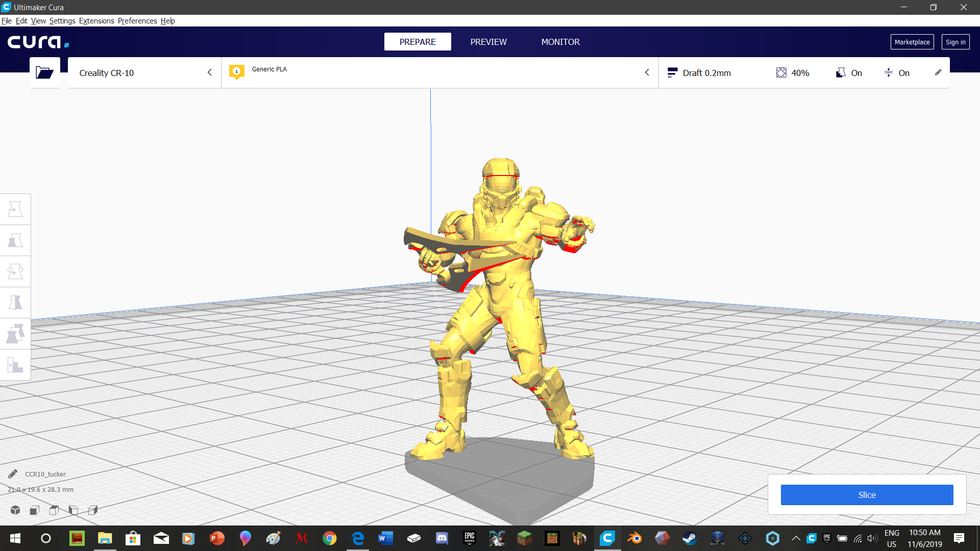980x551 pixels.
Task: Edit the CCR10_tucker job name pencil
Action: pyautogui.click(x=13, y=474)
